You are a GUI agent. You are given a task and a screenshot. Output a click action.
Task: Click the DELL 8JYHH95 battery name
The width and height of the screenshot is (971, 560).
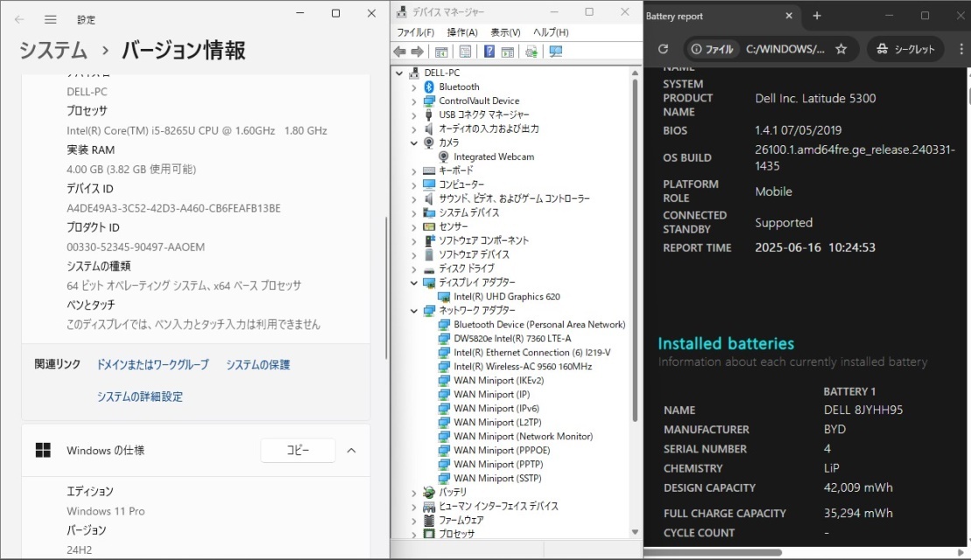pyautogui.click(x=863, y=409)
